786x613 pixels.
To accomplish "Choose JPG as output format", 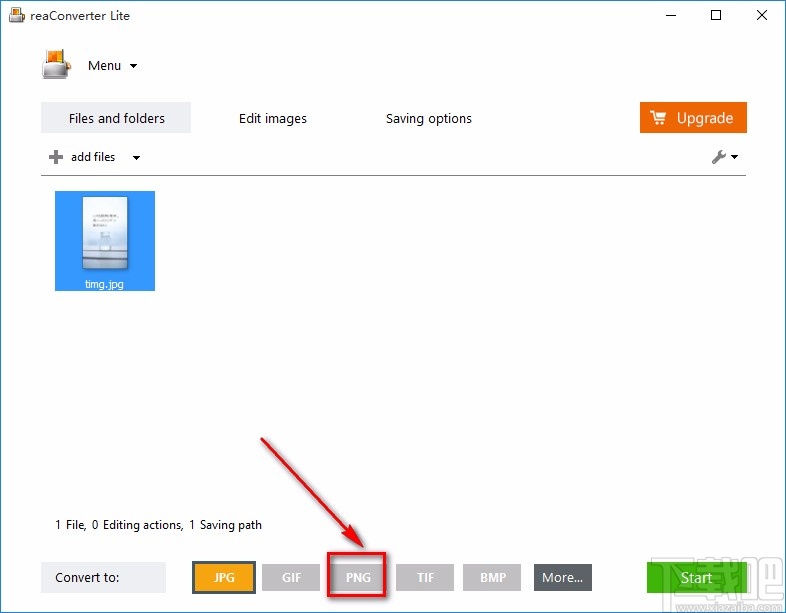I will (224, 577).
